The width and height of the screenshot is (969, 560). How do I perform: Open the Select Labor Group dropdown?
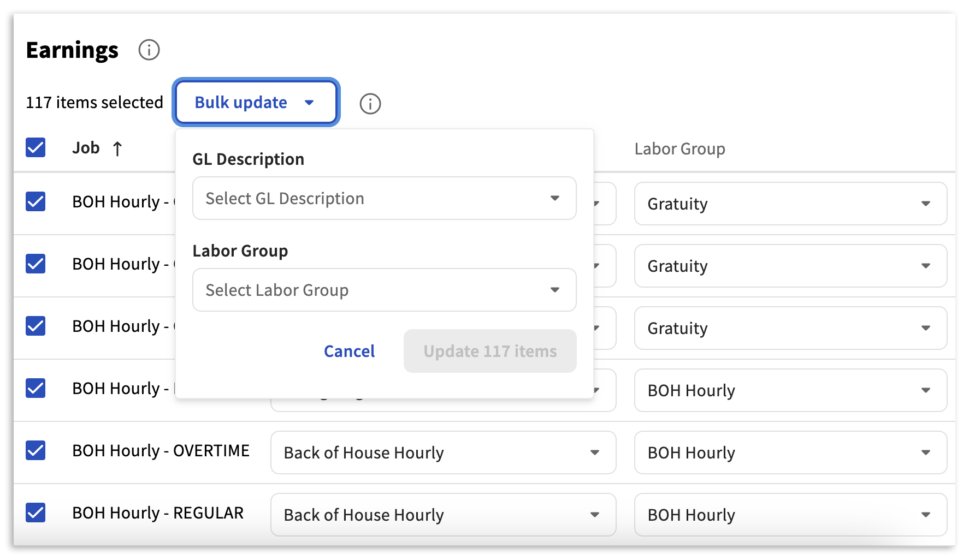click(384, 290)
